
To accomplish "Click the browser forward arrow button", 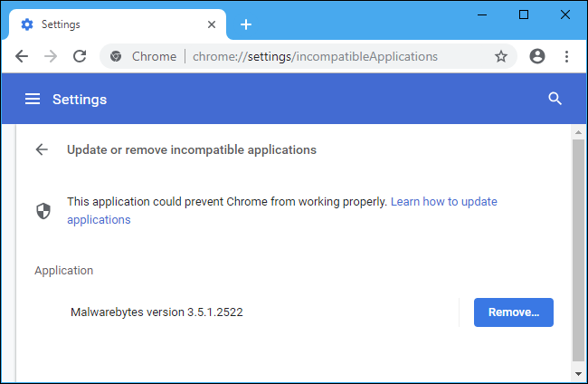I will pyautogui.click(x=51, y=56).
